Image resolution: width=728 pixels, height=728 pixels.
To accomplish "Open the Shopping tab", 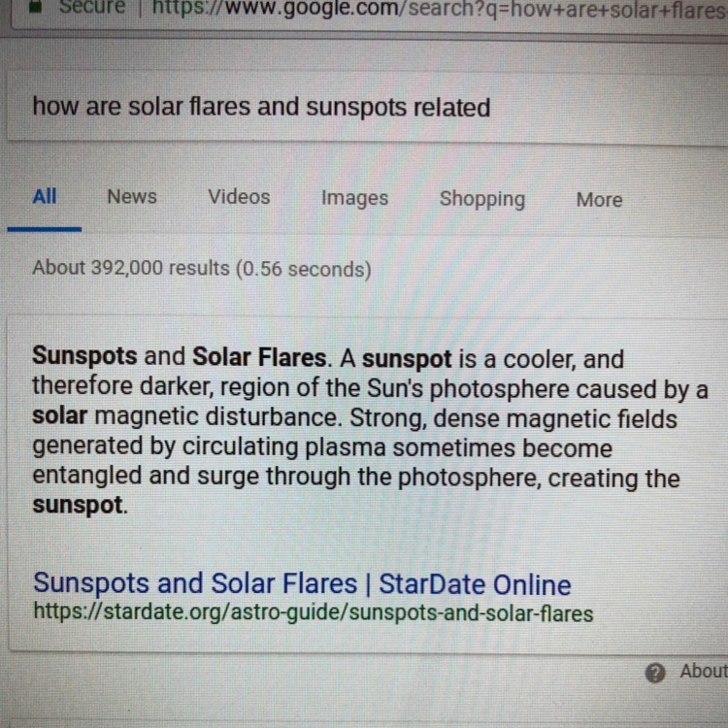I will tap(481, 199).
